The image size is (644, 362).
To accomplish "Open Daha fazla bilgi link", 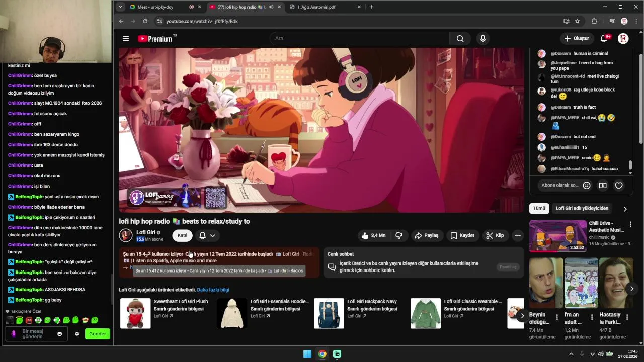I will 213,290.
